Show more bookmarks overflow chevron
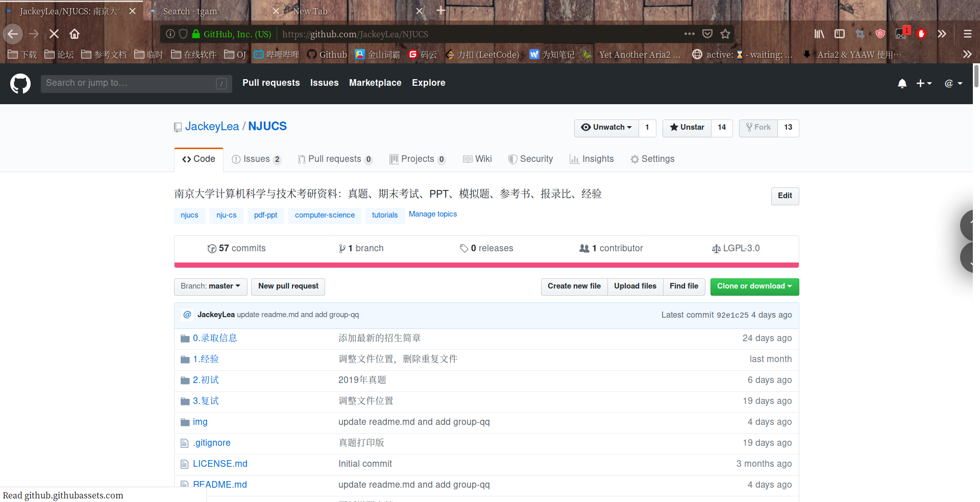 (x=967, y=54)
